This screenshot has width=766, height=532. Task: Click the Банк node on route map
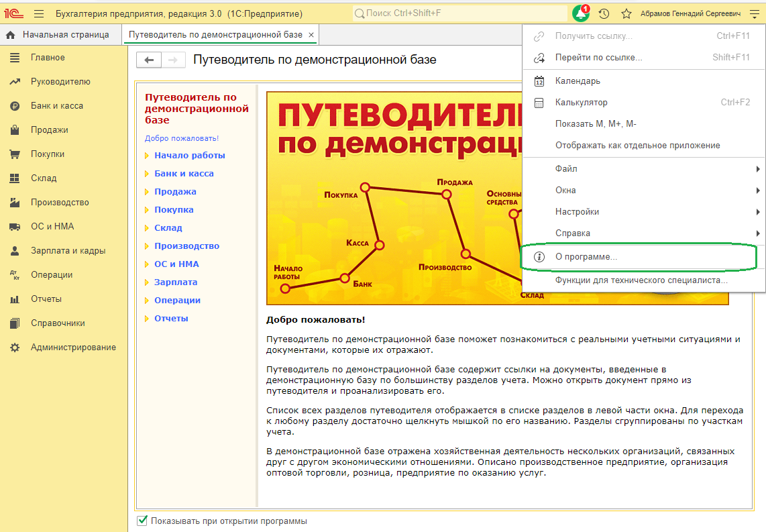(344, 278)
